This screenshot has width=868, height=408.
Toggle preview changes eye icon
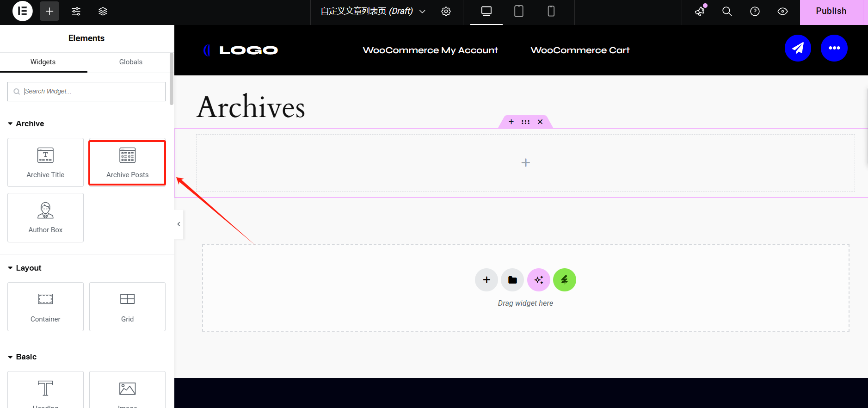[x=782, y=11]
